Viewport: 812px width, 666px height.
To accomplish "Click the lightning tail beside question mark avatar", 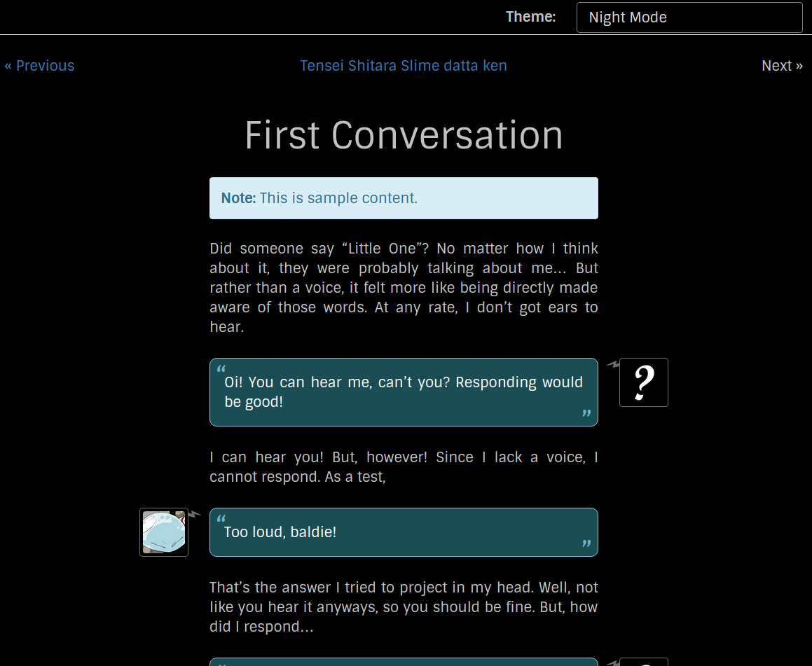I will point(613,364).
